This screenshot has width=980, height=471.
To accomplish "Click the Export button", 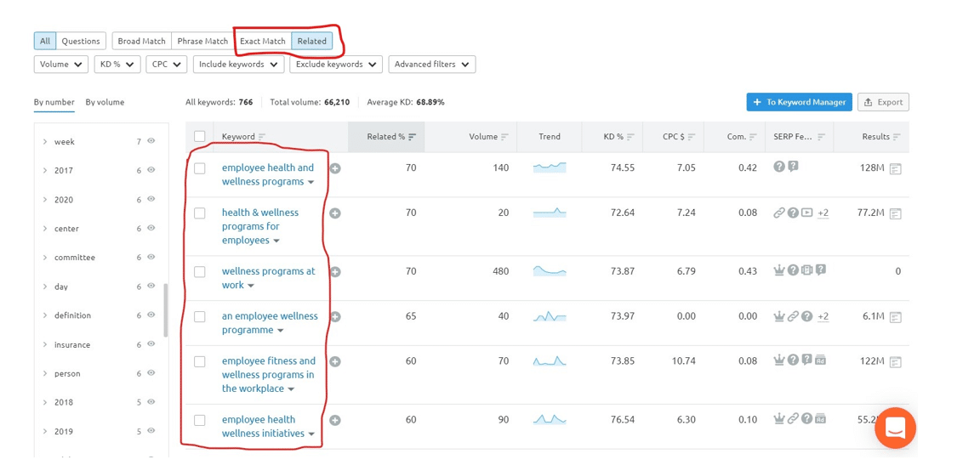I will 883,102.
